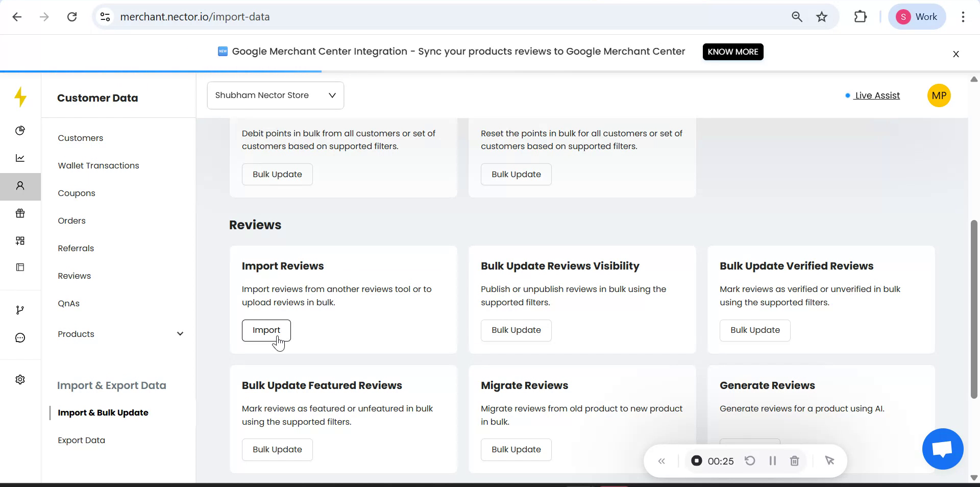Open the gift rewards sidebar icon

tap(20, 213)
